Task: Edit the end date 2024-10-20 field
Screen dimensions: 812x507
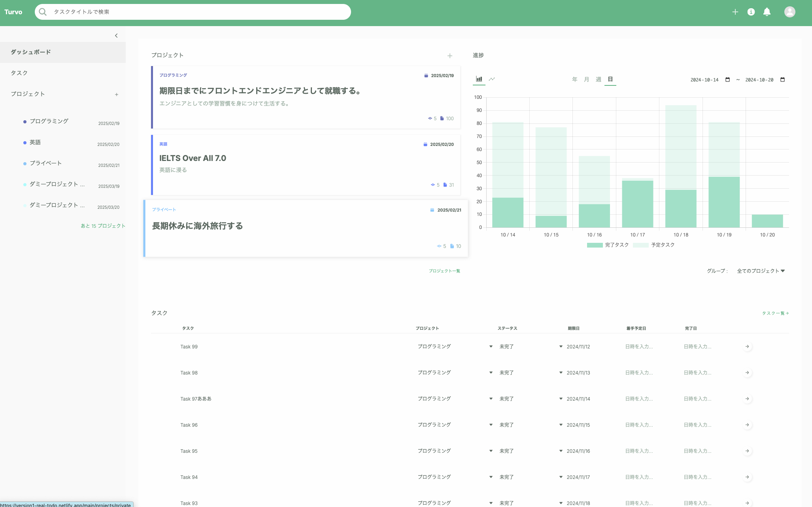Action: coord(759,80)
